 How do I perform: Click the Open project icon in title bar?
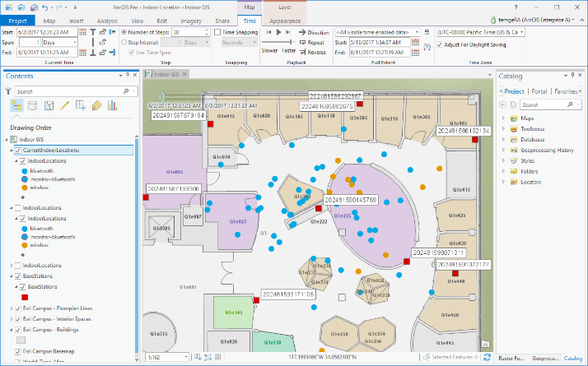click(x=21, y=7)
